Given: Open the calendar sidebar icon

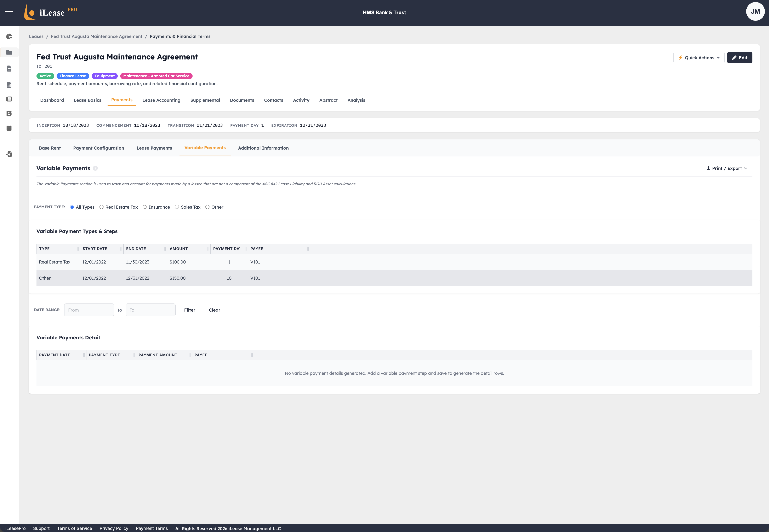Looking at the screenshot, I should 9,128.
